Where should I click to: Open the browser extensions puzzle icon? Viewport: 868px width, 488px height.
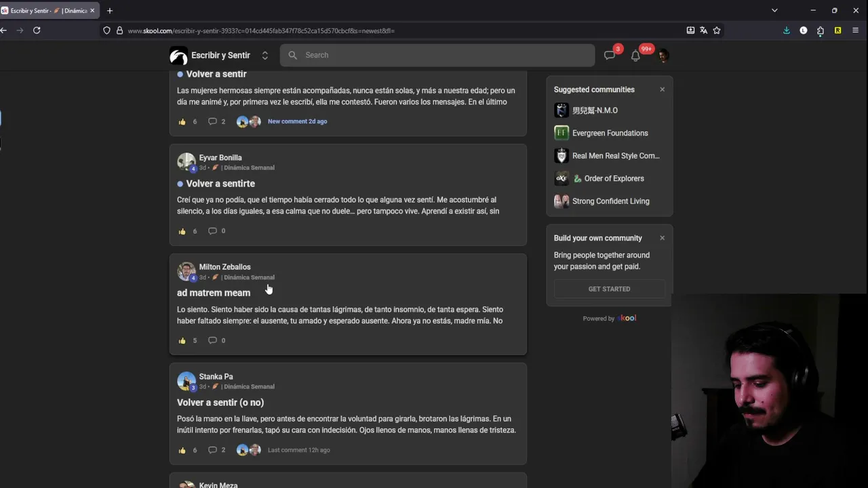click(x=821, y=30)
